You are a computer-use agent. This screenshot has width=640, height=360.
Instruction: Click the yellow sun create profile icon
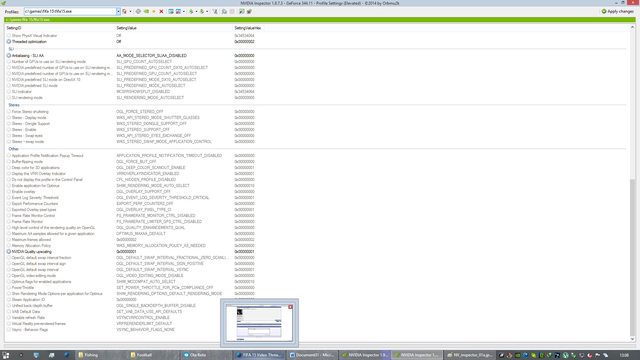point(154,11)
